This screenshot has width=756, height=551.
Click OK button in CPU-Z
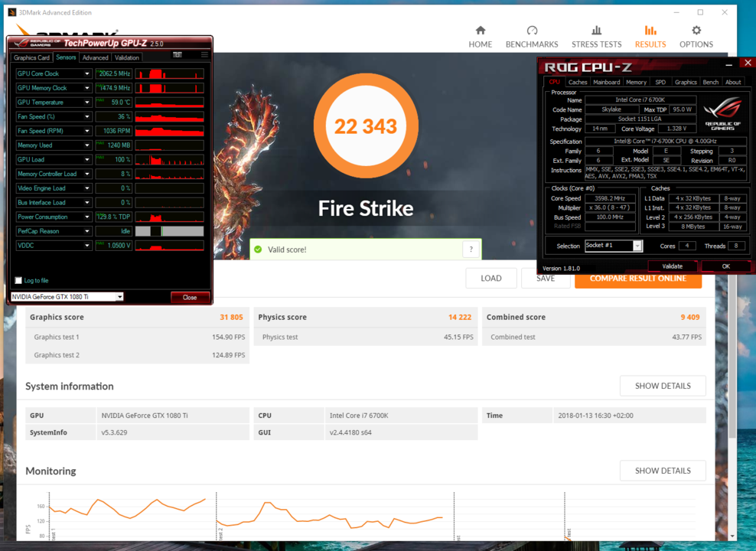click(x=725, y=266)
